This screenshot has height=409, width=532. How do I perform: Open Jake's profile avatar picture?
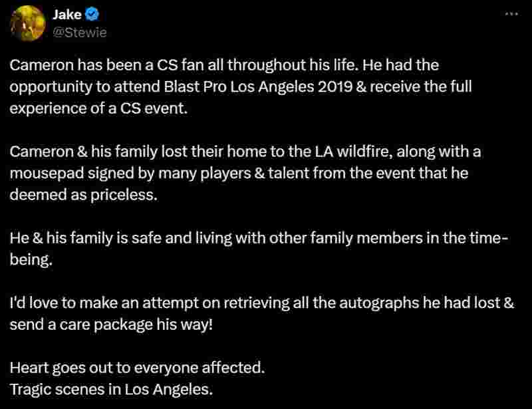tap(28, 23)
